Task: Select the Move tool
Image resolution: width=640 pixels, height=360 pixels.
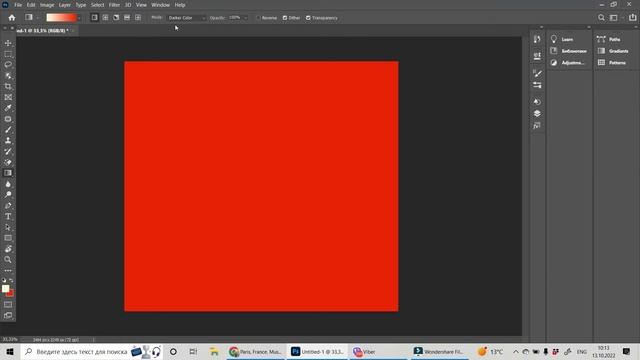Action: tap(8, 43)
